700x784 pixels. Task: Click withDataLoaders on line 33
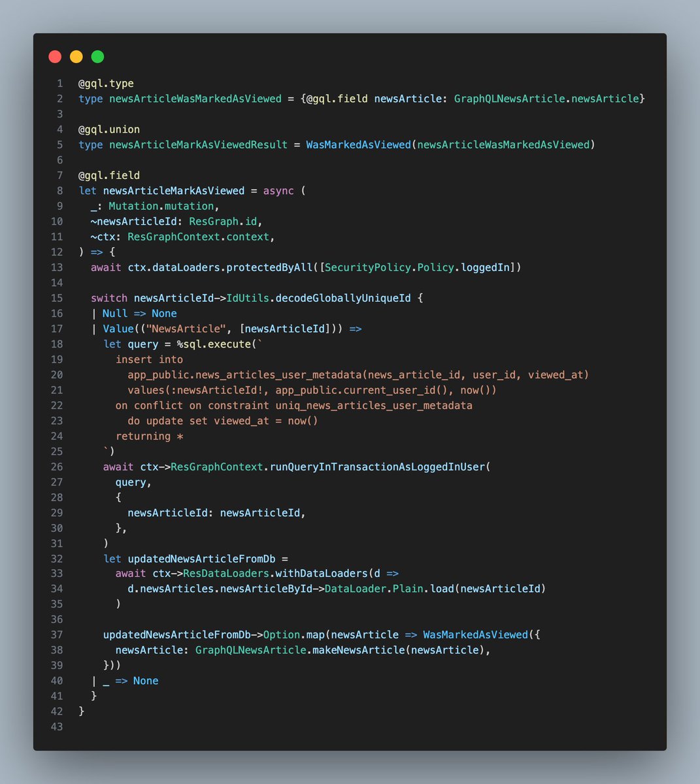pyautogui.click(x=322, y=574)
